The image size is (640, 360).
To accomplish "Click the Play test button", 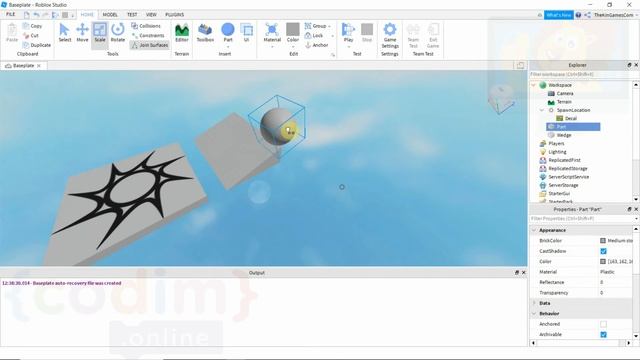I will [348, 32].
